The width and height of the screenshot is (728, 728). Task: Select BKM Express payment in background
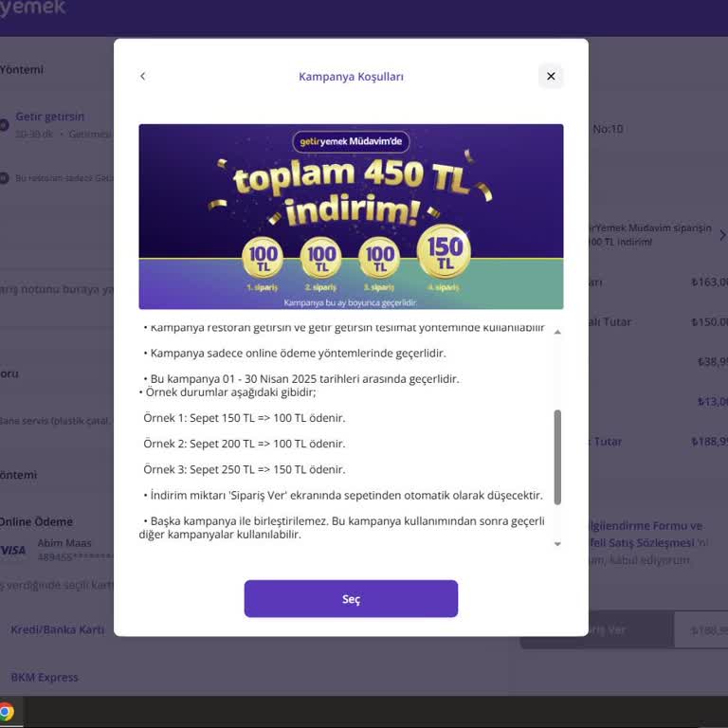coord(45,678)
